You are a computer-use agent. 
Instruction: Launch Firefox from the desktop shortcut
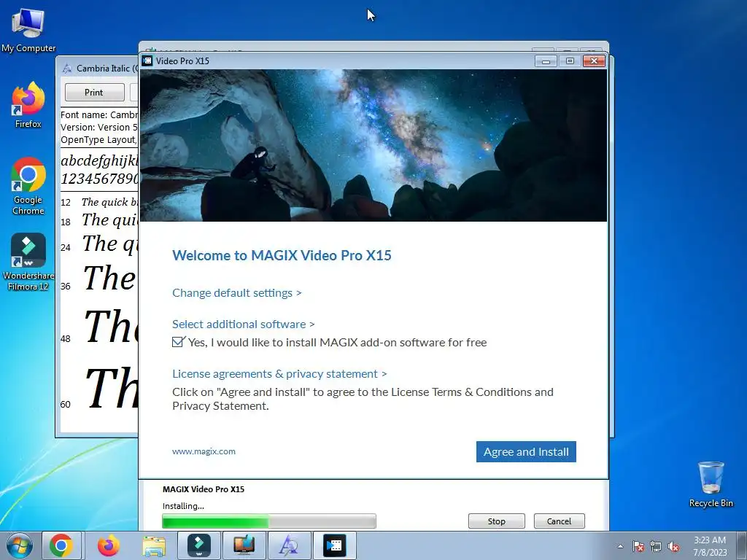tap(28, 105)
